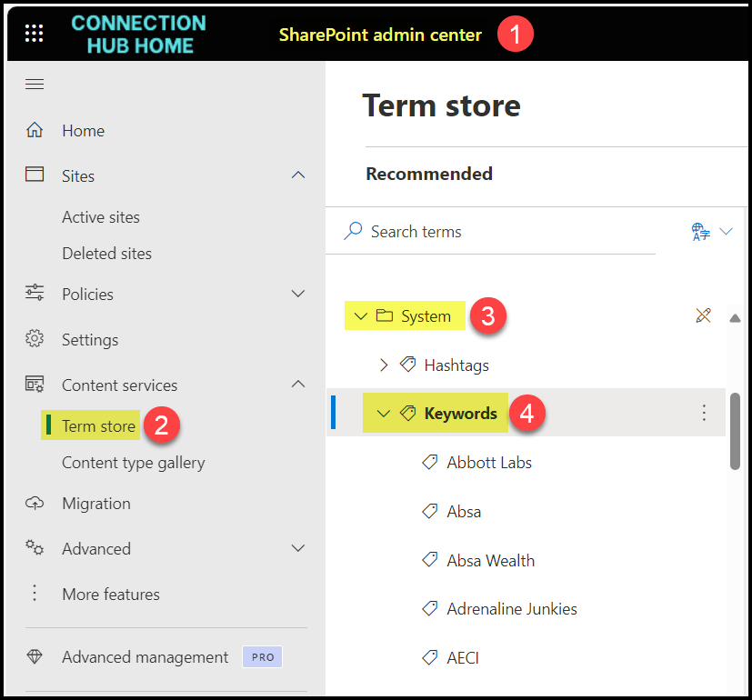The image size is (752, 700).
Task: Collapse the Keywords term set
Action: tap(384, 414)
